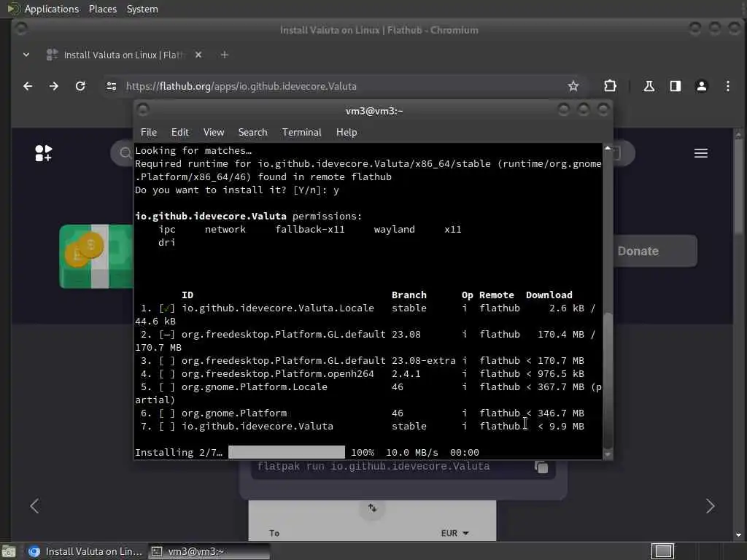Open terminal View menu
The image size is (747, 560).
(x=214, y=133)
